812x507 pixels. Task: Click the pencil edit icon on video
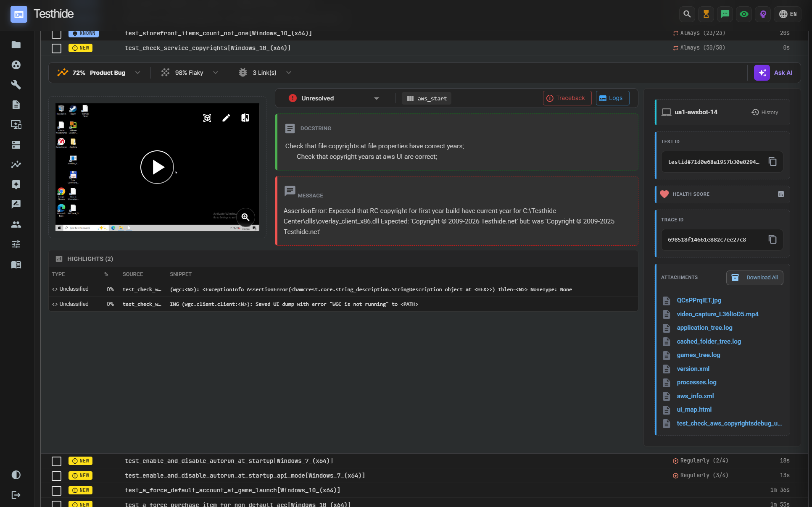226,118
